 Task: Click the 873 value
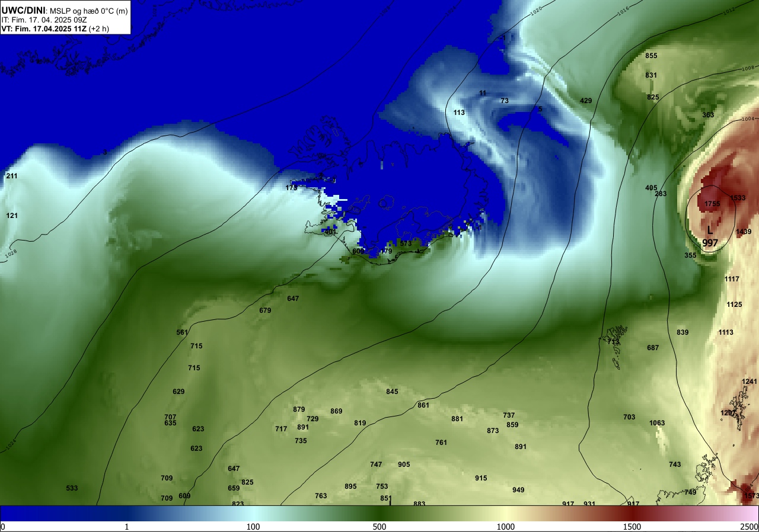493,431
